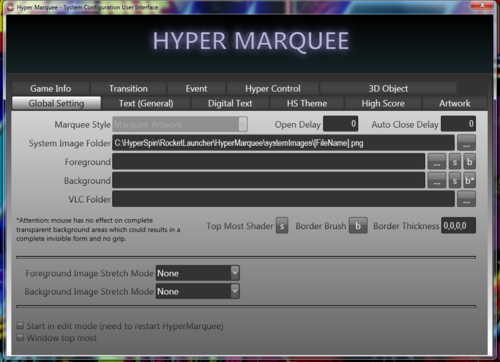
Task: Open Background brush 'b*' button
Action: [x=470, y=180]
